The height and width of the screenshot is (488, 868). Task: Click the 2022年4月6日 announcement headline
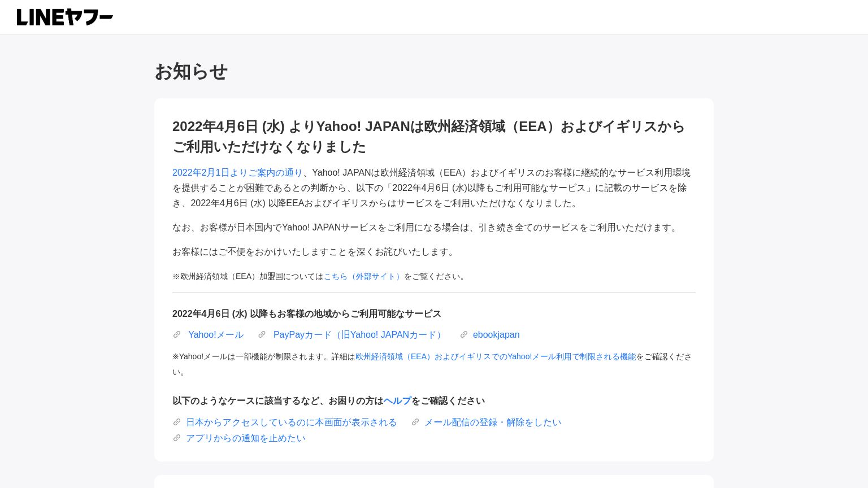428,137
